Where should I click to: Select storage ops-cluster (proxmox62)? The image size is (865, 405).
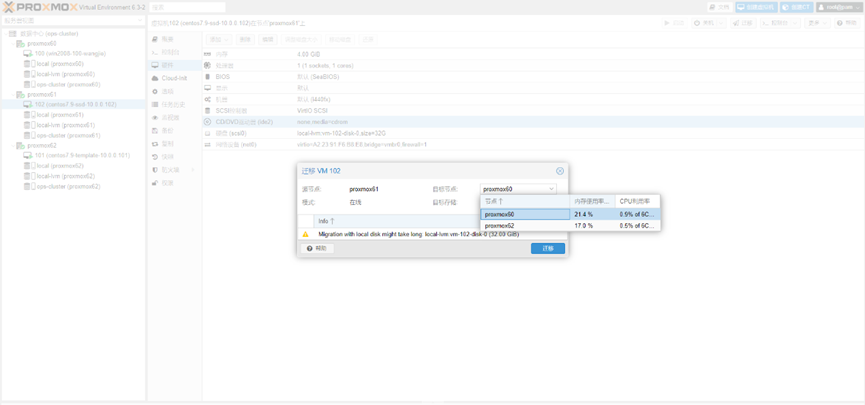coord(68,186)
